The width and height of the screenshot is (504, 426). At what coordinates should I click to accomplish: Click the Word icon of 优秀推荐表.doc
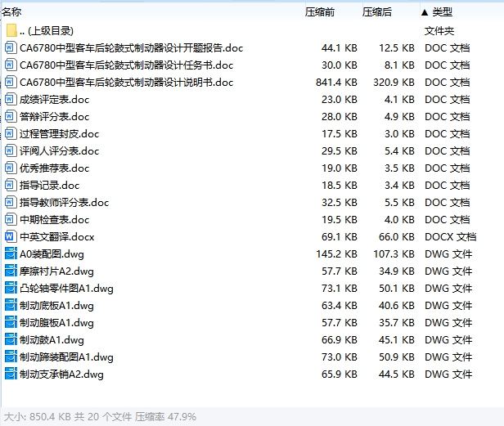click(10, 168)
